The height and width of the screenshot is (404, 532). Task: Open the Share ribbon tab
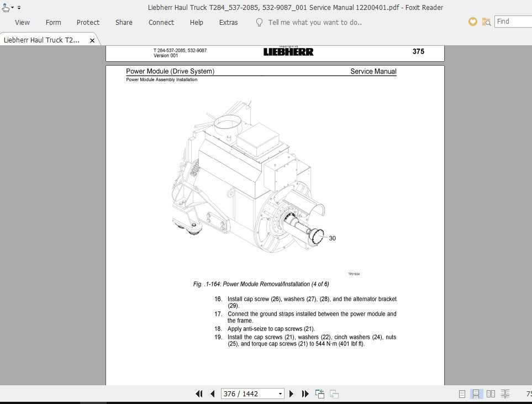tap(124, 23)
